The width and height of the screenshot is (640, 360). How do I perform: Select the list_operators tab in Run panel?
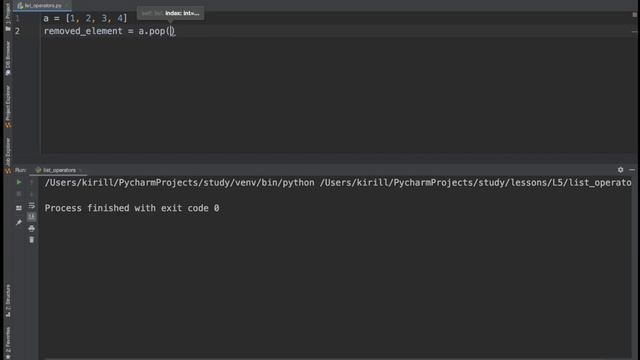[x=58, y=170]
